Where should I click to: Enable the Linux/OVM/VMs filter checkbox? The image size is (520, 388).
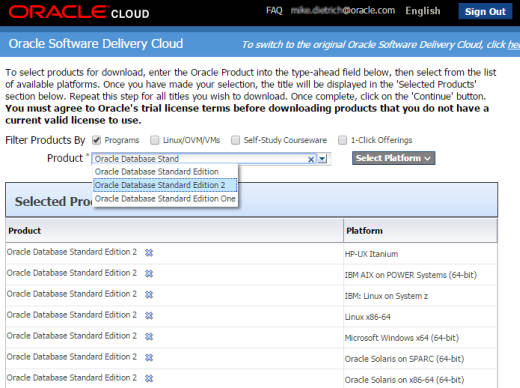coord(155,140)
